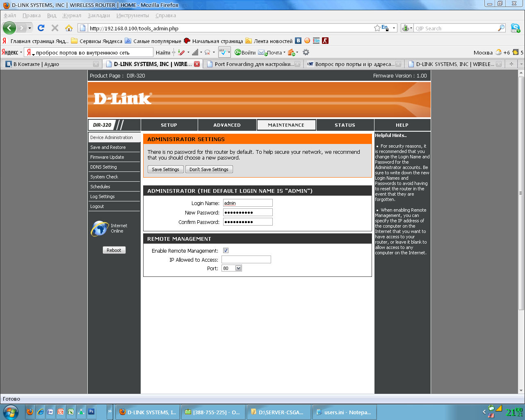Switch to the Port Forwarding browser tab
The image size is (525, 420).
click(253, 64)
